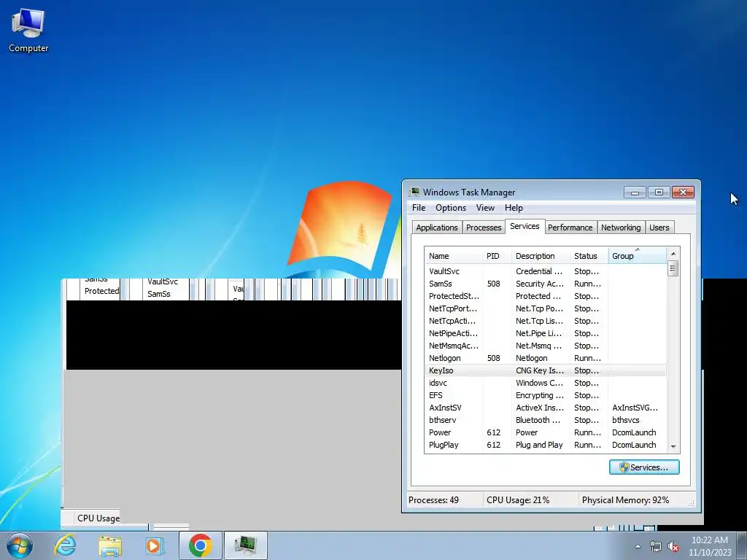Click the services list scrollbar thumb

(673, 268)
